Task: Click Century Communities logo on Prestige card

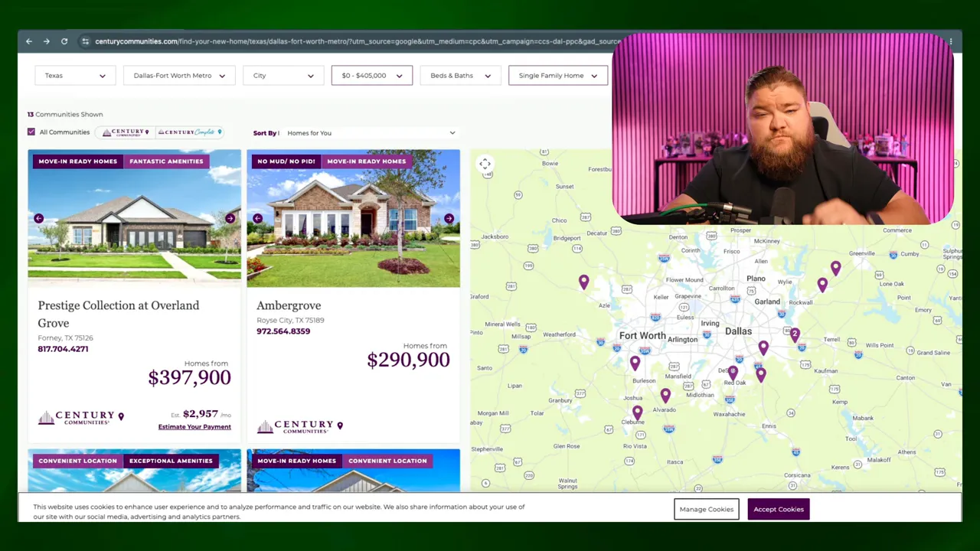Action: click(80, 417)
